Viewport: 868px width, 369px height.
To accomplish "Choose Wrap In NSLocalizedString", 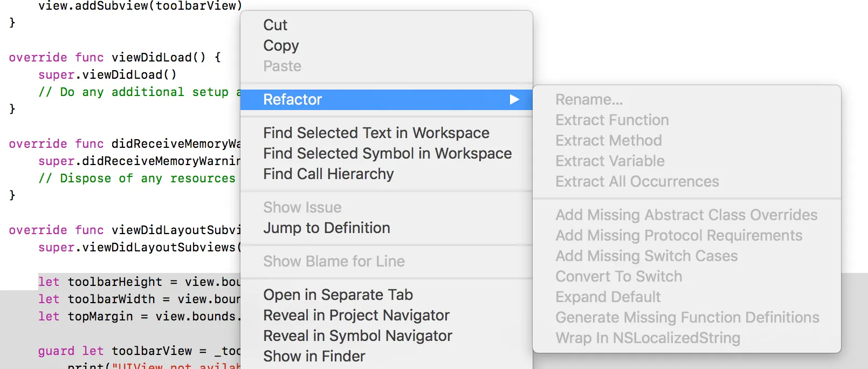I will click(x=647, y=338).
